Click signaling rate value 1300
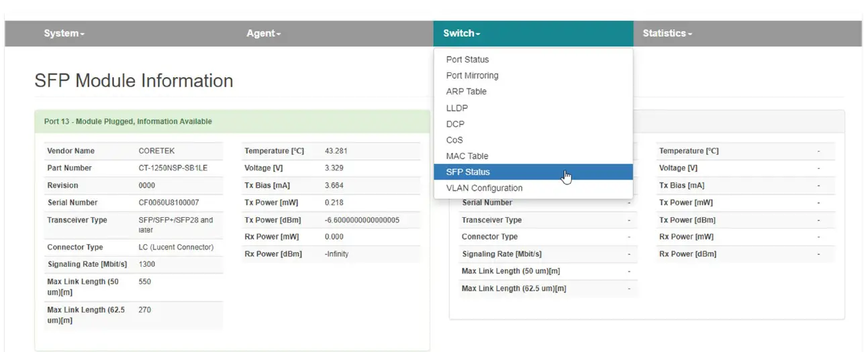This screenshot has width=868, height=352. (146, 264)
